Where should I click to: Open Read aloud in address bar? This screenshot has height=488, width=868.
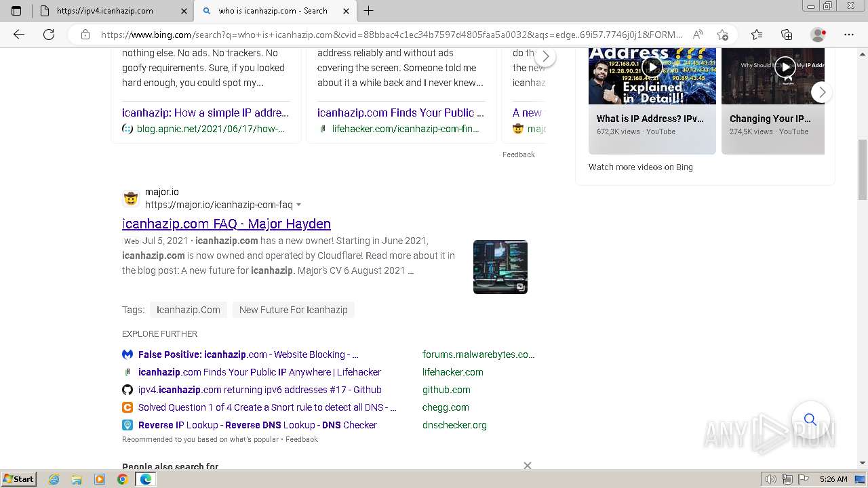click(698, 35)
